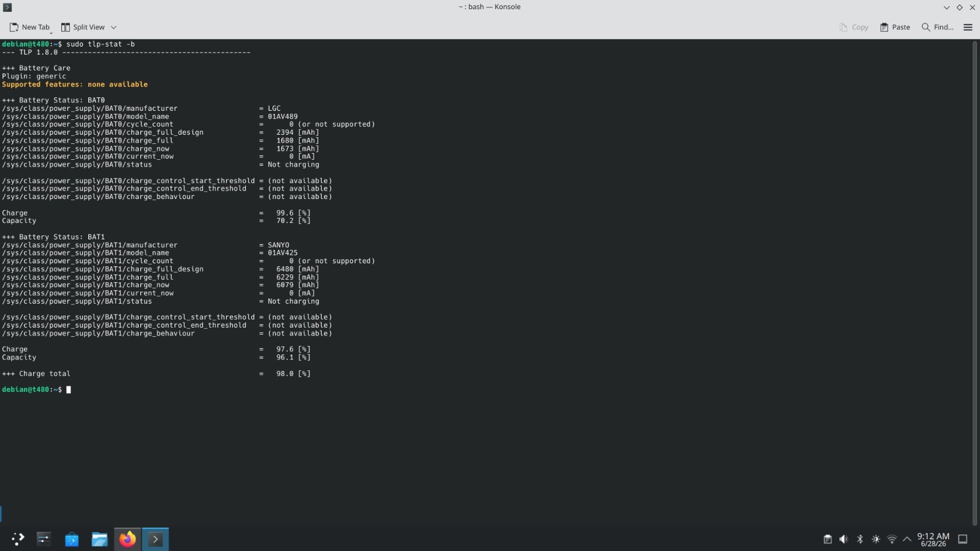Viewport: 980px width, 551px height.
Task: Click the Konsole window icon in title bar
Action: click(x=7, y=7)
